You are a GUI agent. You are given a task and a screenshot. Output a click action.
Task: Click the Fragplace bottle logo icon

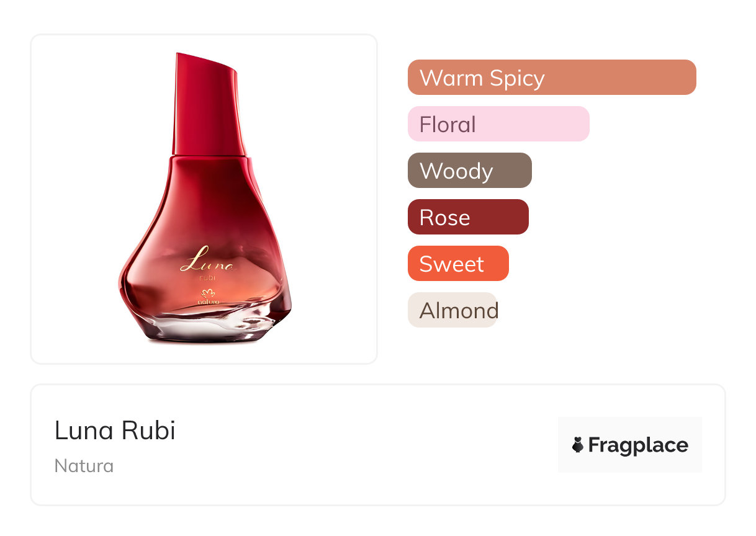click(578, 445)
